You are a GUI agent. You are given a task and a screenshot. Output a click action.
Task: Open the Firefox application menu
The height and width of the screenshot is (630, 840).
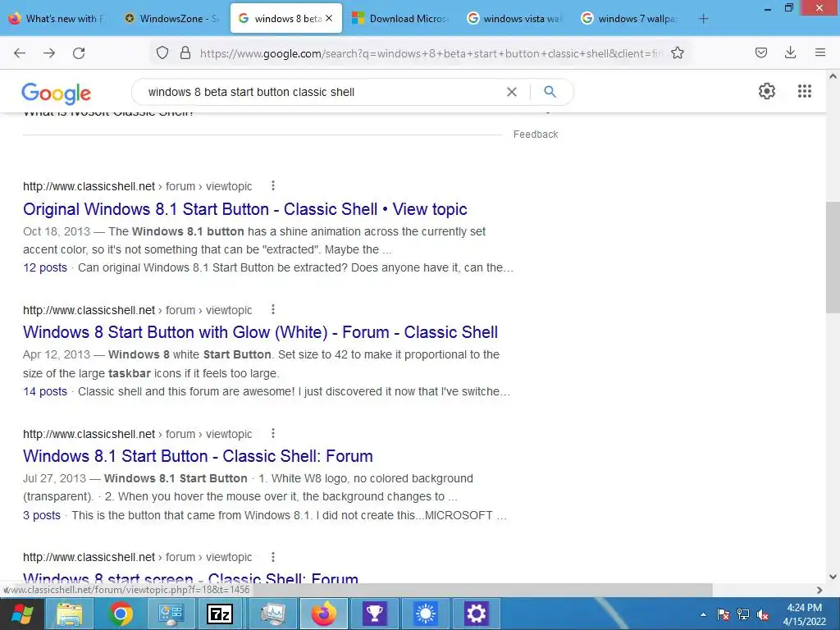click(x=820, y=52)
